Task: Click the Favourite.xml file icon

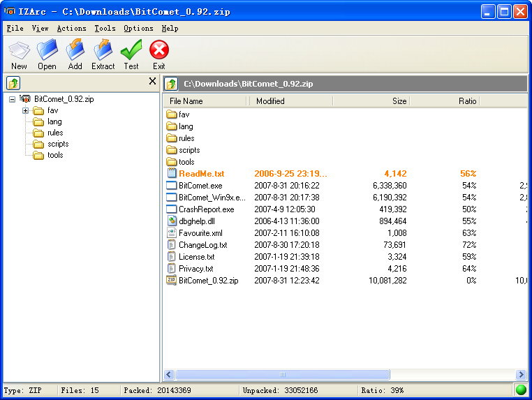Action: pos(172,232)
